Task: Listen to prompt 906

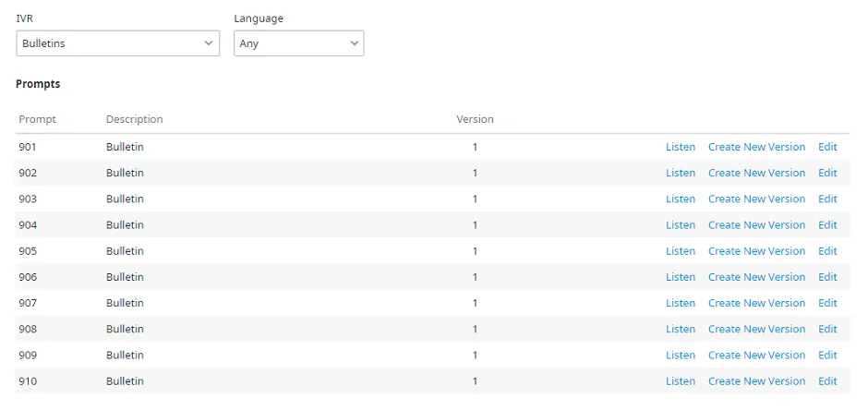Action: tap(681, 277)
